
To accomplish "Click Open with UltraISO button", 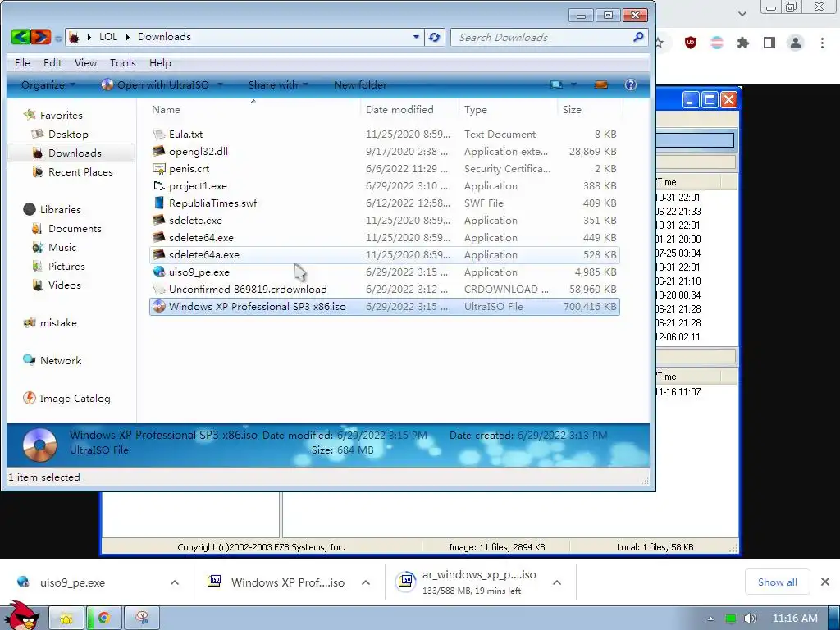I will click(156, 84).
